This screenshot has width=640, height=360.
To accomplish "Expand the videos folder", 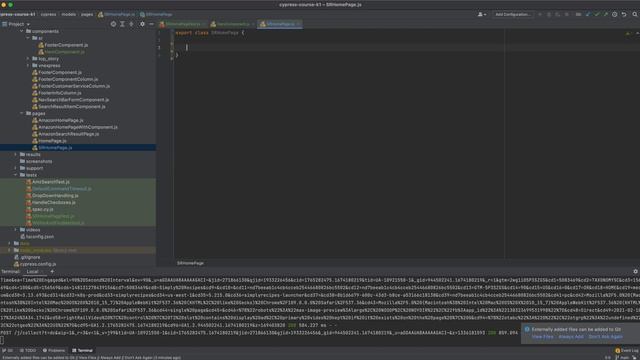I will pyautogui.click(x=16, y=230).
